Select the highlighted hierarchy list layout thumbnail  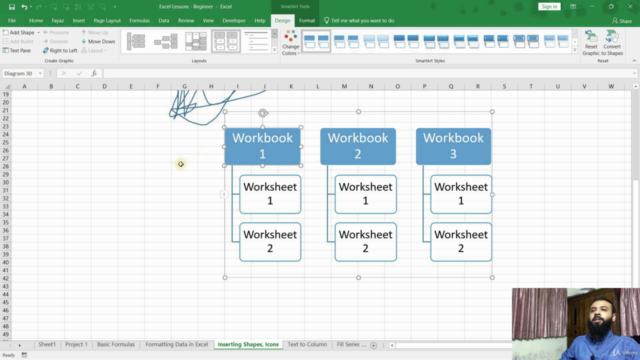coord(226,41)
